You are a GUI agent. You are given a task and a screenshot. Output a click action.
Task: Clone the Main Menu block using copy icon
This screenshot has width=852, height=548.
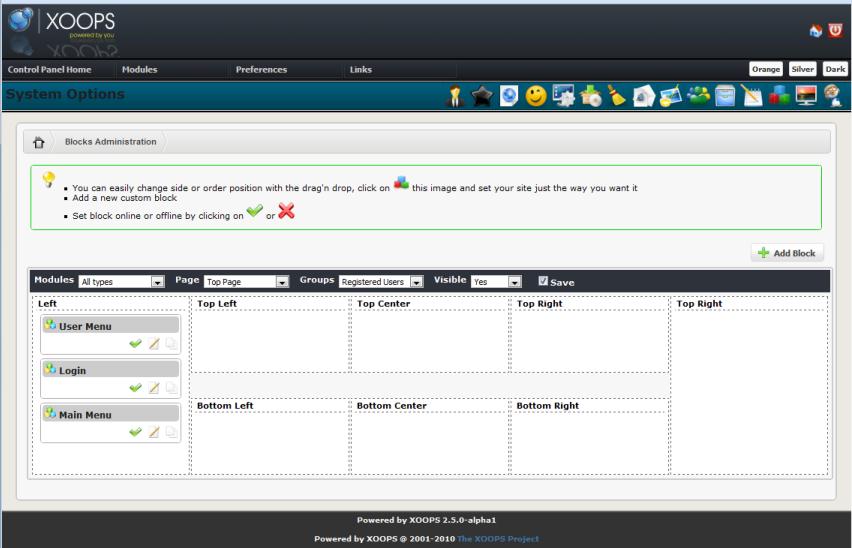pos(171,432)
